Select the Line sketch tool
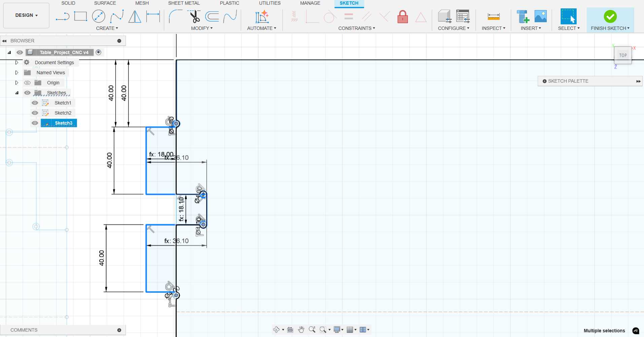This screenshot has width=644, height=337. coord(63,16)
